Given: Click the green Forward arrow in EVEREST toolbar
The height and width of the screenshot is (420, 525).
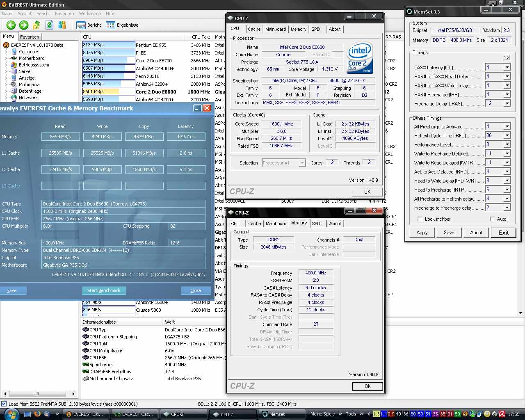Looking at the screenshot, I should pos(24,25).
